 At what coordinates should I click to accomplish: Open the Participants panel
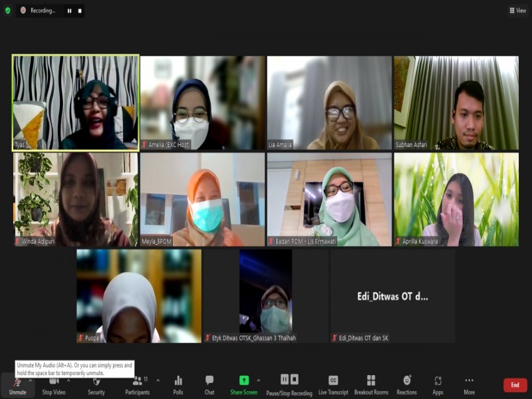pyautogui.click(x=138, y=384)
